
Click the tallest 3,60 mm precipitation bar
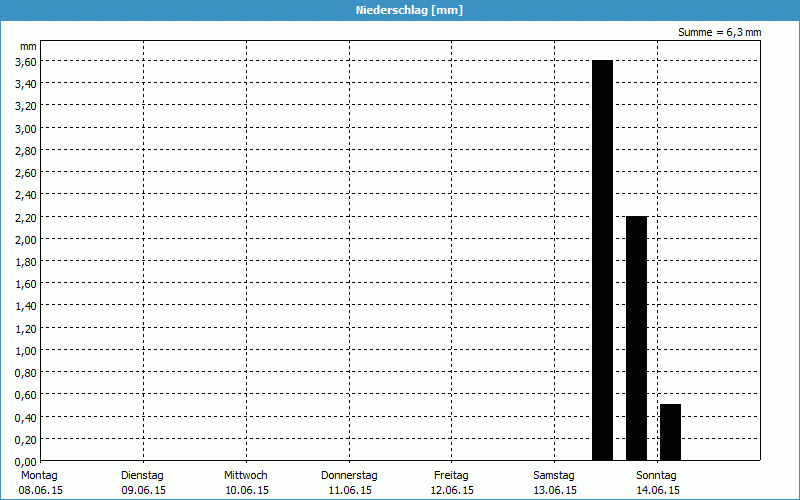603,260
